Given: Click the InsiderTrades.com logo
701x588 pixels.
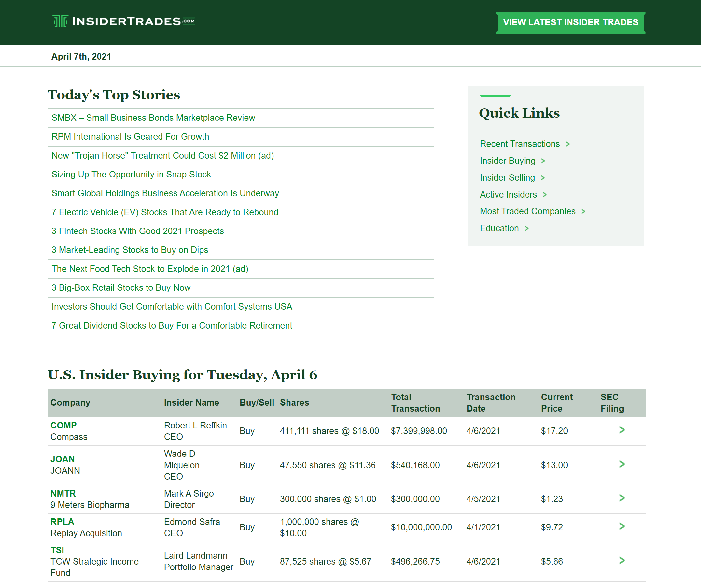Looking at the screenshot, I should (123, 21).
